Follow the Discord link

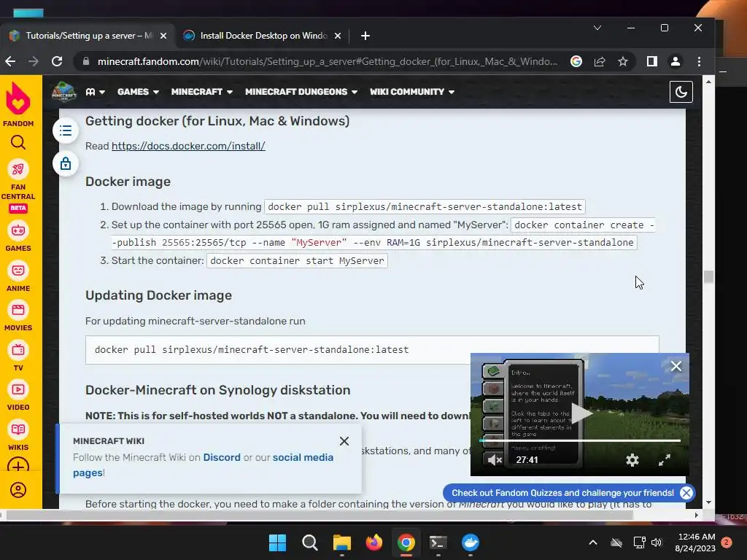click(222, 457)
